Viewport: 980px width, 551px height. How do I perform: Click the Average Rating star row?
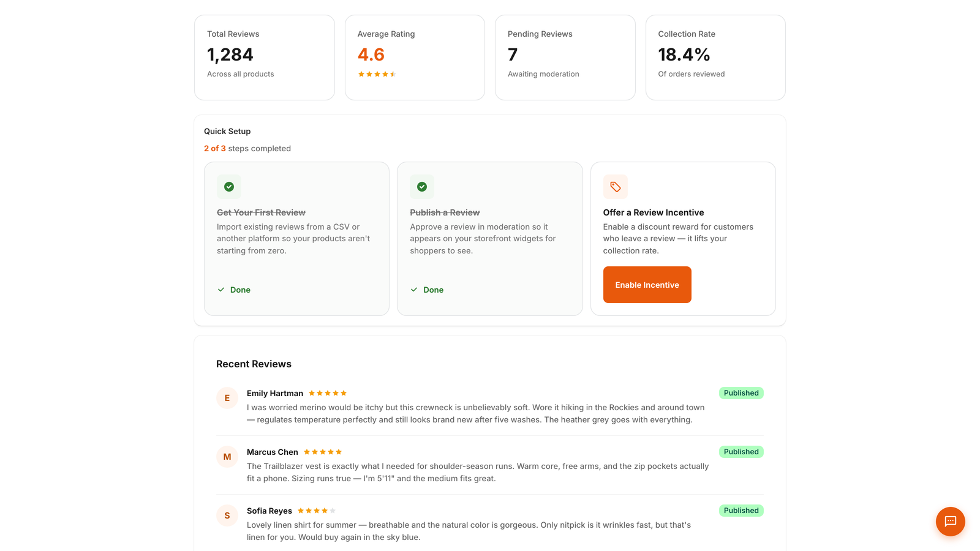pyautogui.click(x=377, y=74)
